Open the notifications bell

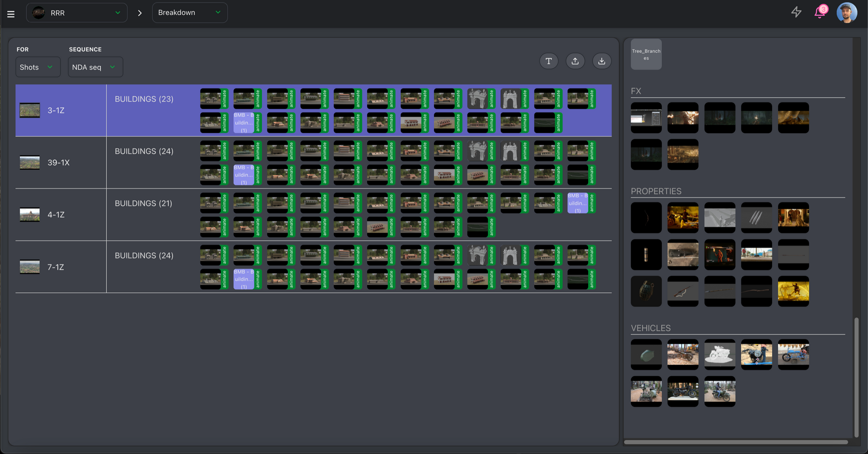(820, 12)
